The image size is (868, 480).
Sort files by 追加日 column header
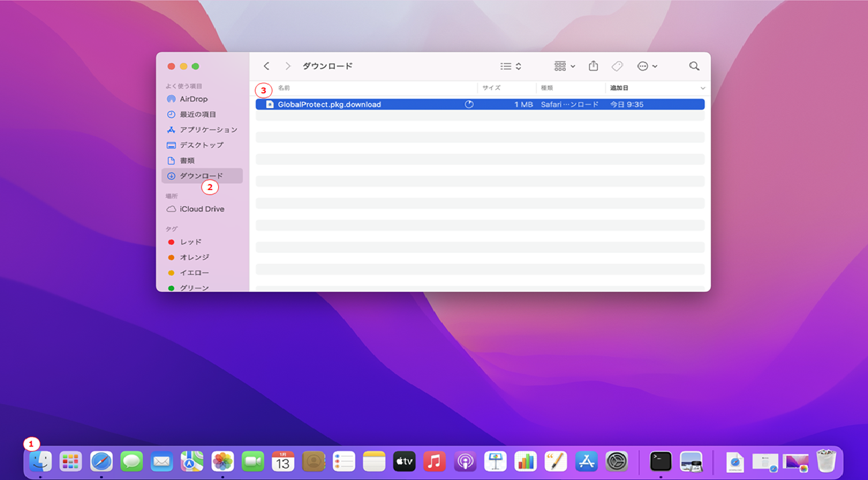click(x=619, y=88)
